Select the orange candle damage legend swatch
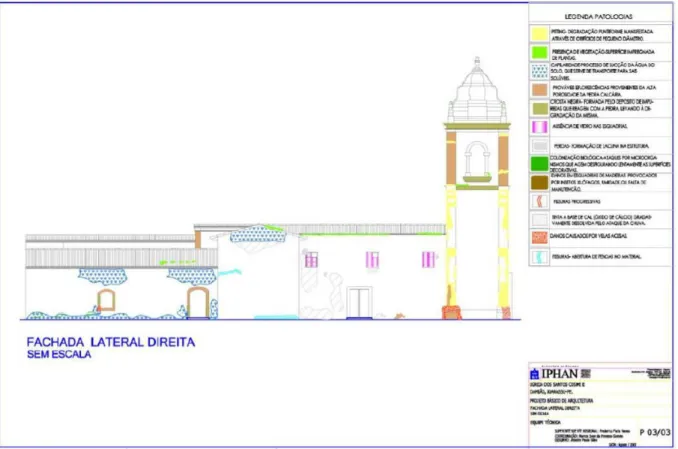The width and height of the screenshot is (678, 449). [x=539, y=237]
